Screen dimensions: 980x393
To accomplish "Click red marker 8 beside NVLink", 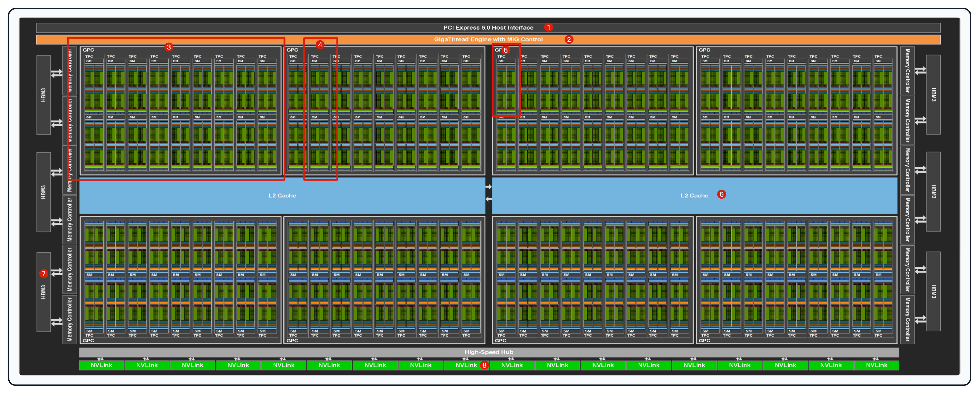I will pos(484,365).
